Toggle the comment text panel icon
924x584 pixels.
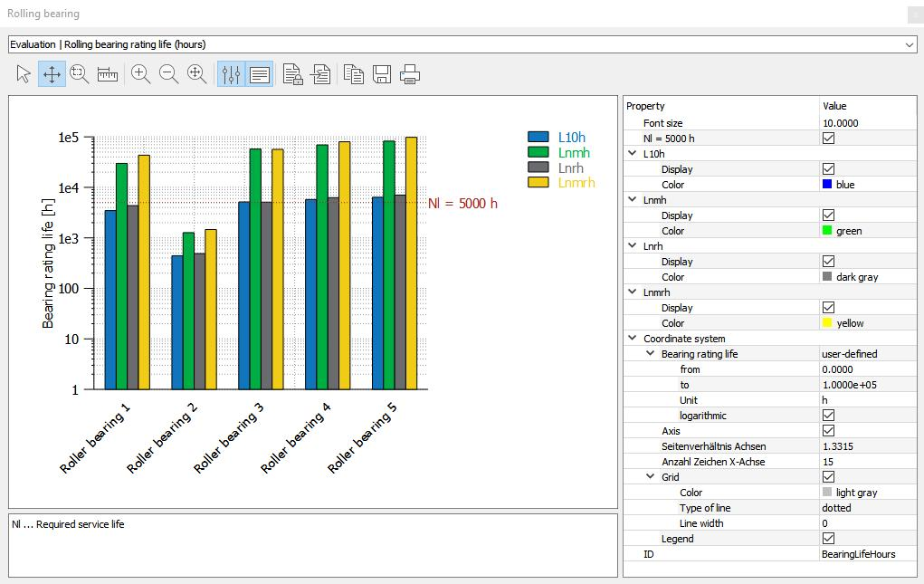pos(260,74)
